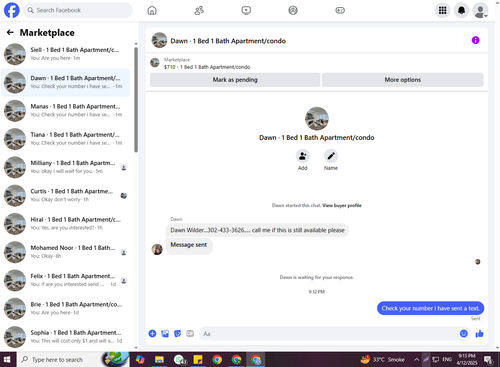Viewport: 500px width, 367px height.
Task: Send a thumbs up like
Action: [x=479, y=333]
